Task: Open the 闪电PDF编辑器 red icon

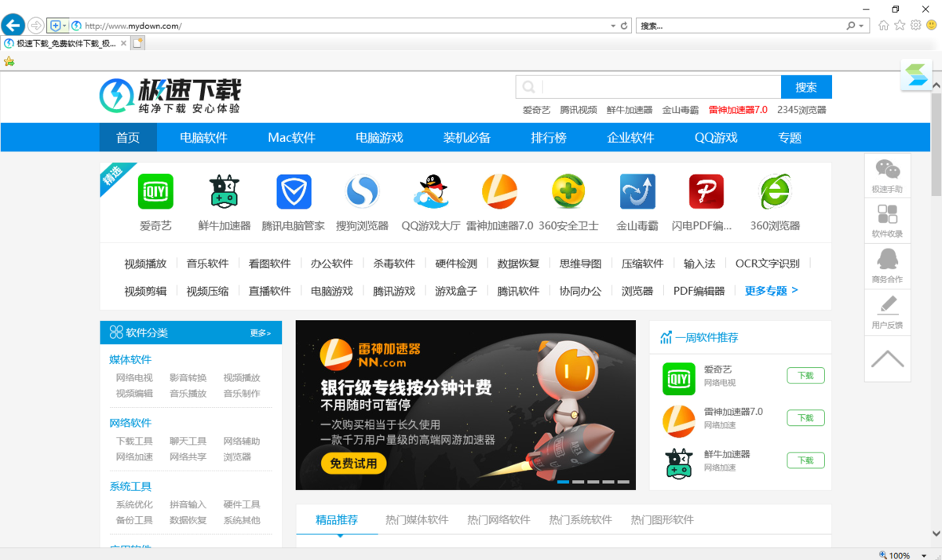Action: click(x=706, y=191)
